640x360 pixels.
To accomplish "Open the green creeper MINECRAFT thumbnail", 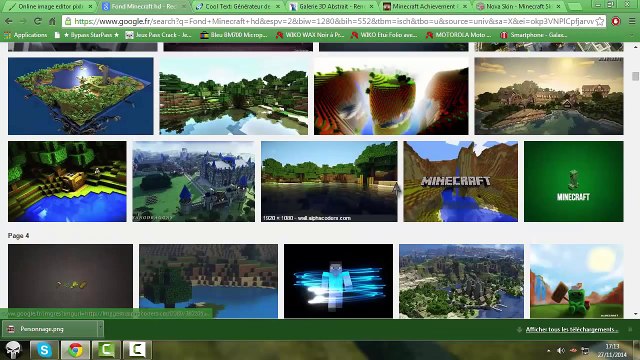I will coord(574,182).
